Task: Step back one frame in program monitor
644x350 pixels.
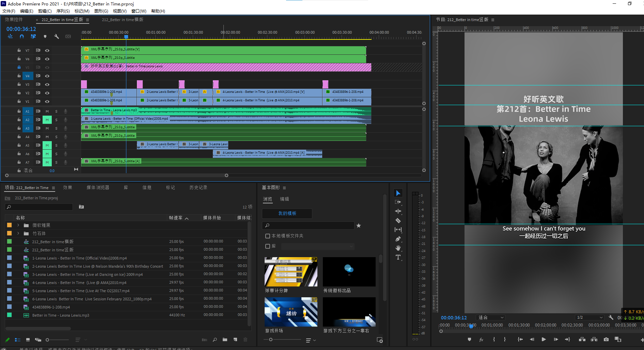Action: tap(532, 339)
